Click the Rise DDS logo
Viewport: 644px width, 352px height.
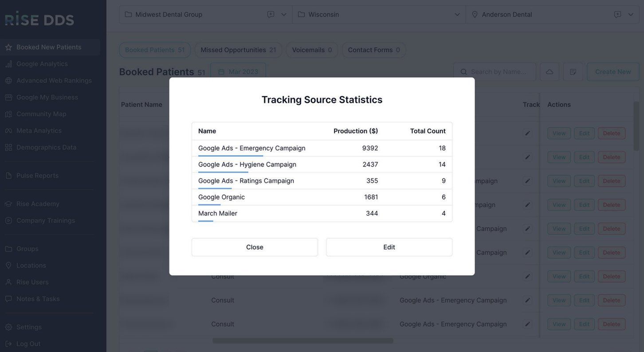[39, 18]
